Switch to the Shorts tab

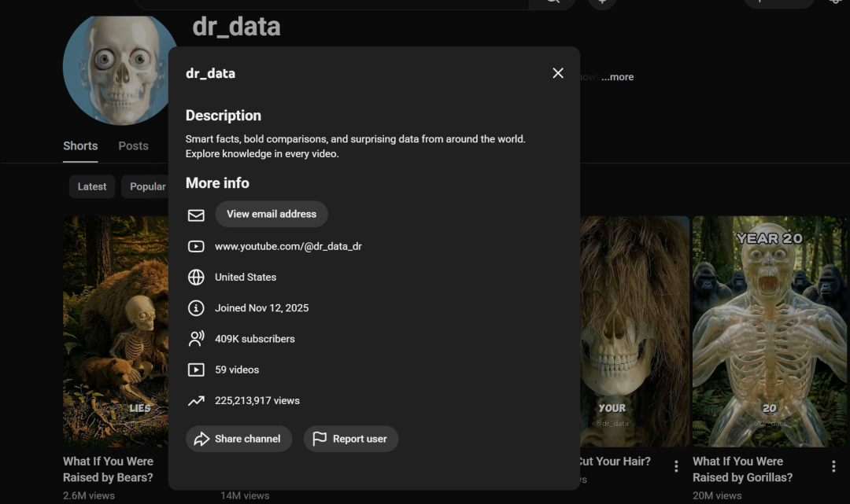click(x=80, y=145)
